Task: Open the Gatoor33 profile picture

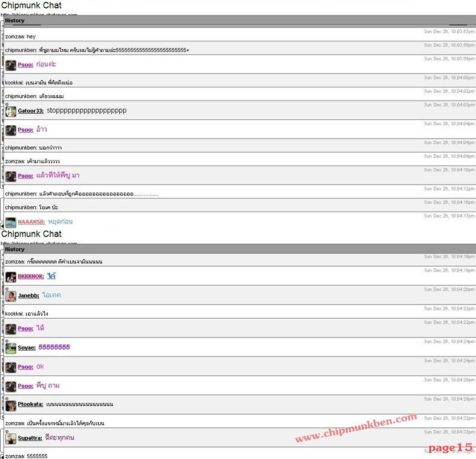Action: point(11,111)
